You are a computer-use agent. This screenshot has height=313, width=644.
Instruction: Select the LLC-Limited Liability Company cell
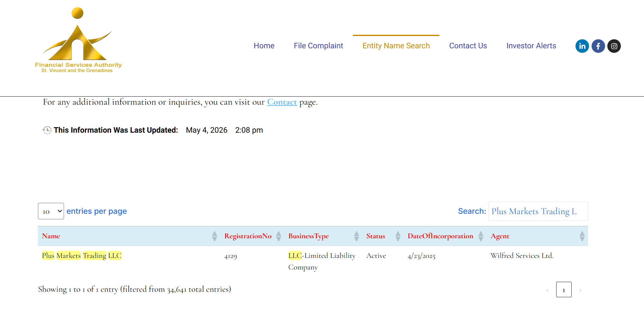[322, 261]
